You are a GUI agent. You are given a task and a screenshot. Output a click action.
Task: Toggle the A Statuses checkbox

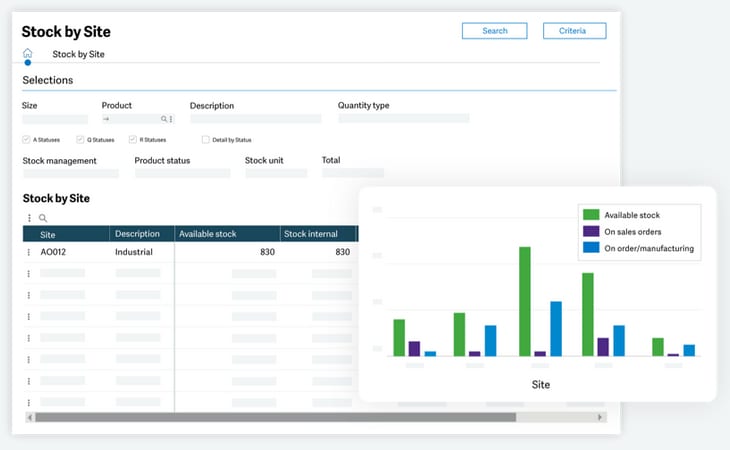click(x=26, y=139)
